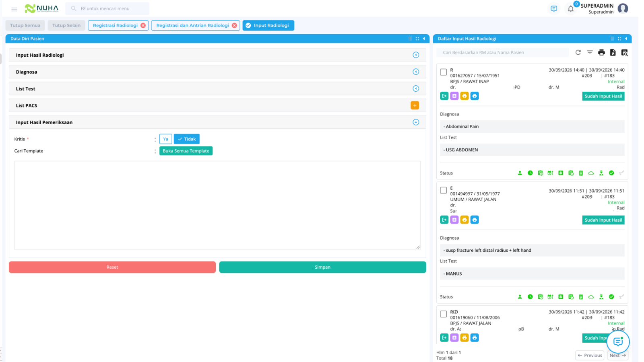Viewport: 644px width, 362px height.
Task: Click the Reset button
Action: click(112, 267)
